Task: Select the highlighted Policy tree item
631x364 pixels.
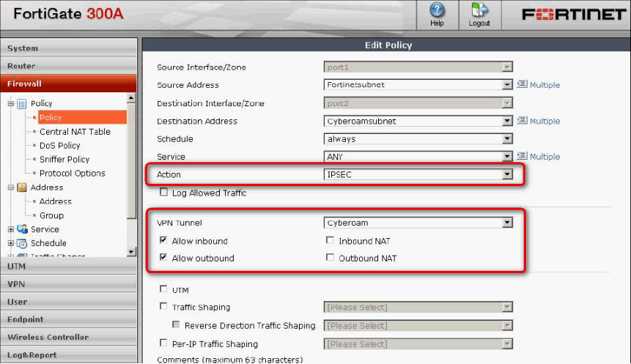Action: coord(82,117)
